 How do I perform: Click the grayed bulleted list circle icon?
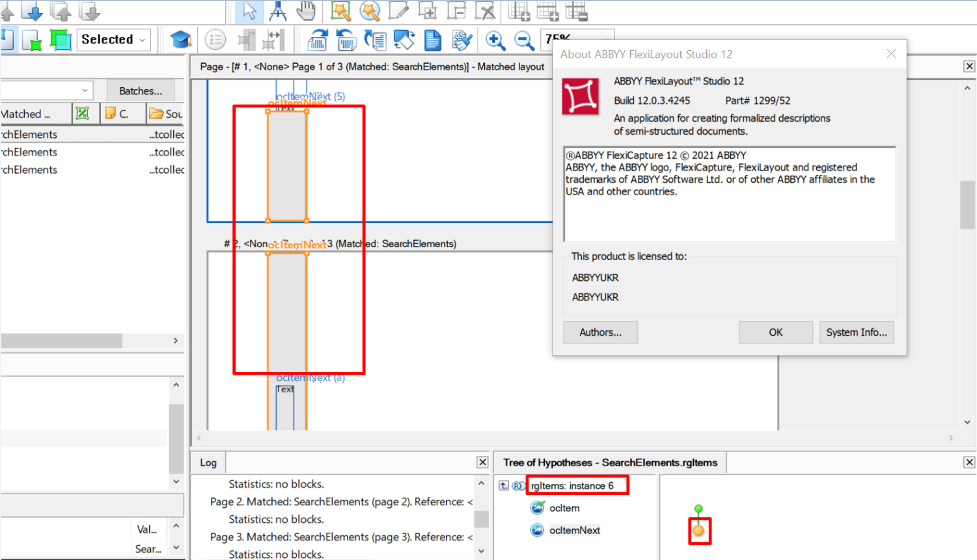coord(215,40)
